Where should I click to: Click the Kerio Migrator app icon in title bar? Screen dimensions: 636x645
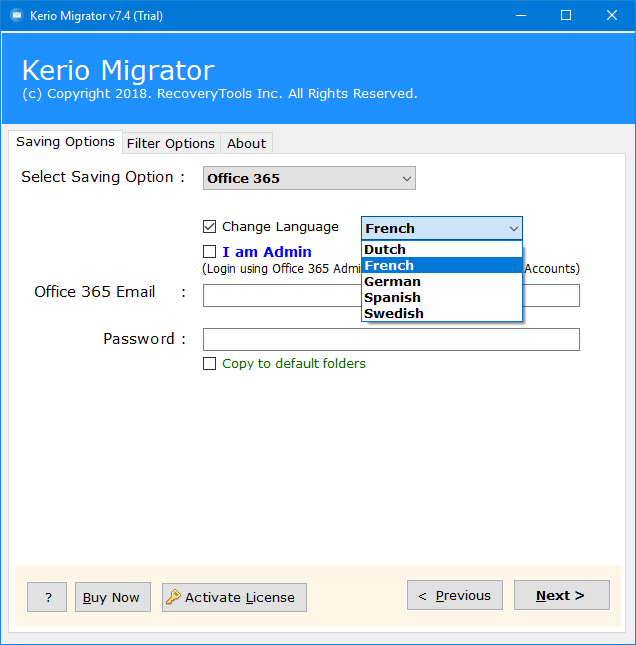click(x=17, y=16)
